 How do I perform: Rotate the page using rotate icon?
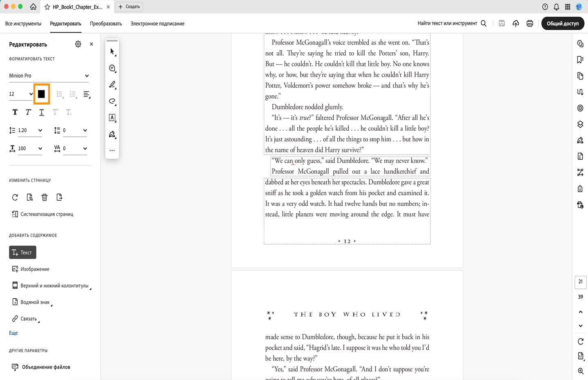click(15, 197)
